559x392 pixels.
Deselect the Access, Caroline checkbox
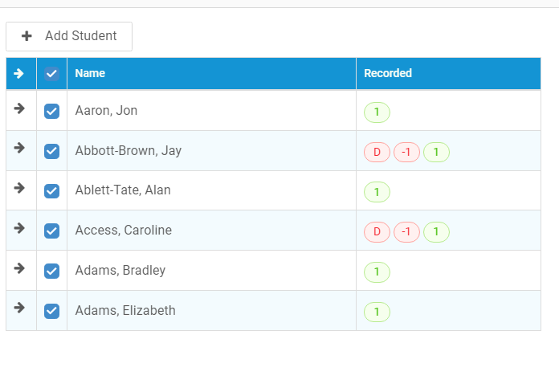coord(51,231)
